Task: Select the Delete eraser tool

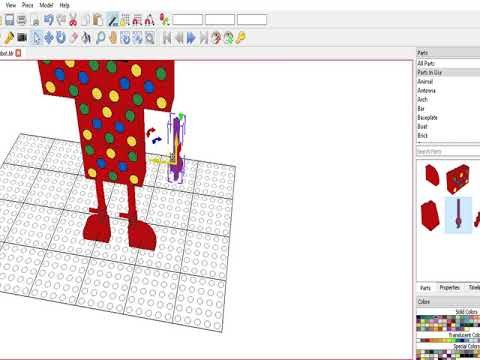Action: click(x=74, y=38)
